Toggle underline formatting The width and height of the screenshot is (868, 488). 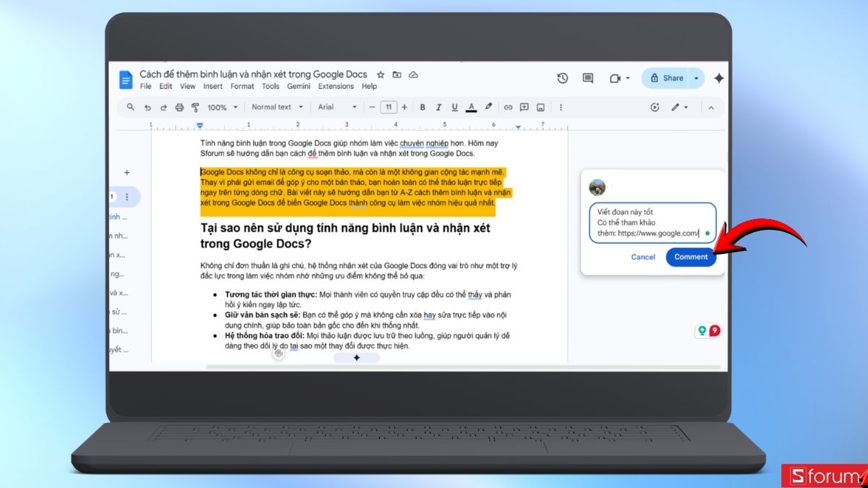(x=455, y=107)
